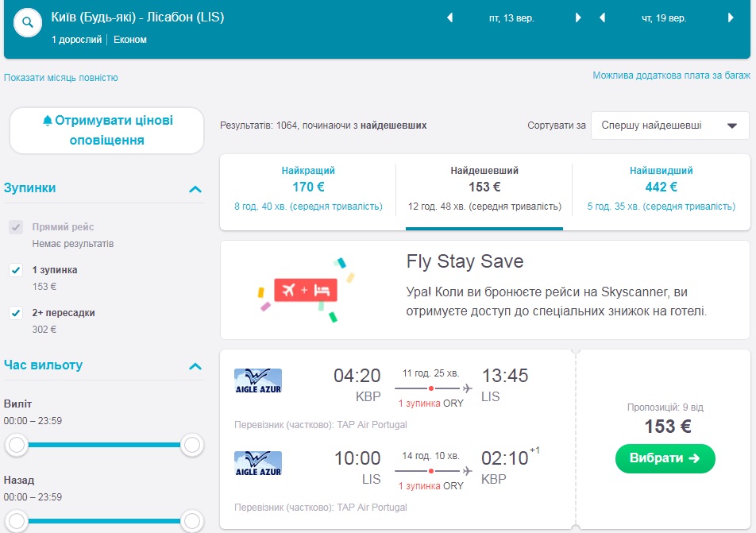This screenshot has height=533, width=756.
Task: Click previous return date arrow
Action: coord(603,17)
